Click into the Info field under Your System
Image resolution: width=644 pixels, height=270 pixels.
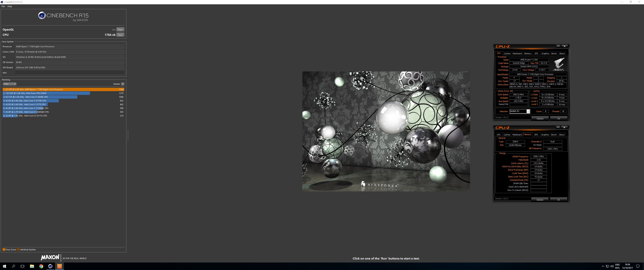(x=70, y=73)
